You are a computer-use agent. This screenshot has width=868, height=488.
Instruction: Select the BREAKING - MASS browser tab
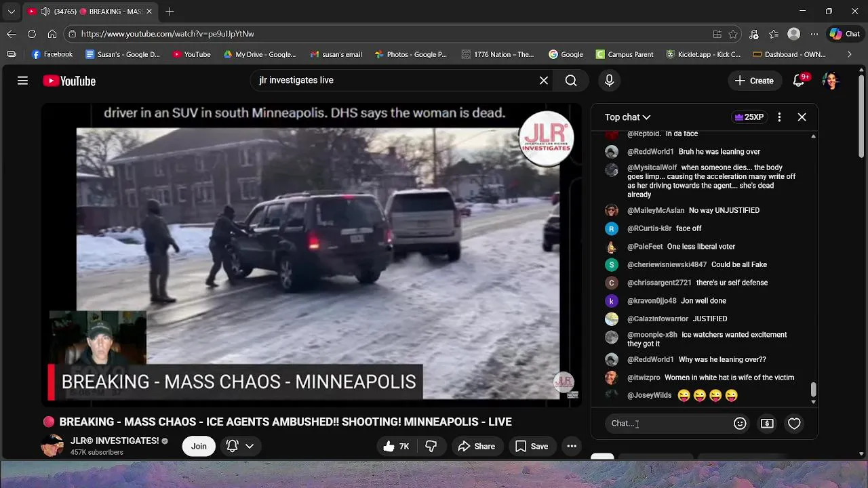pos(90,12)
